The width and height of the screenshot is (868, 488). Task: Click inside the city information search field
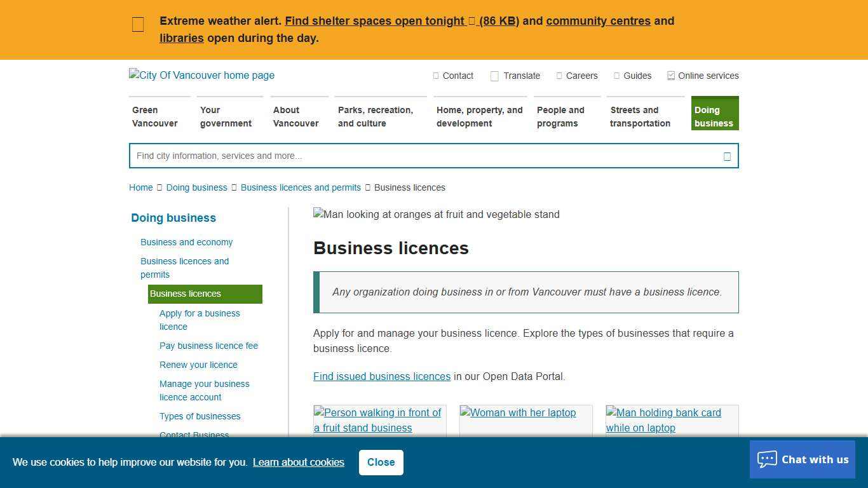381,156
